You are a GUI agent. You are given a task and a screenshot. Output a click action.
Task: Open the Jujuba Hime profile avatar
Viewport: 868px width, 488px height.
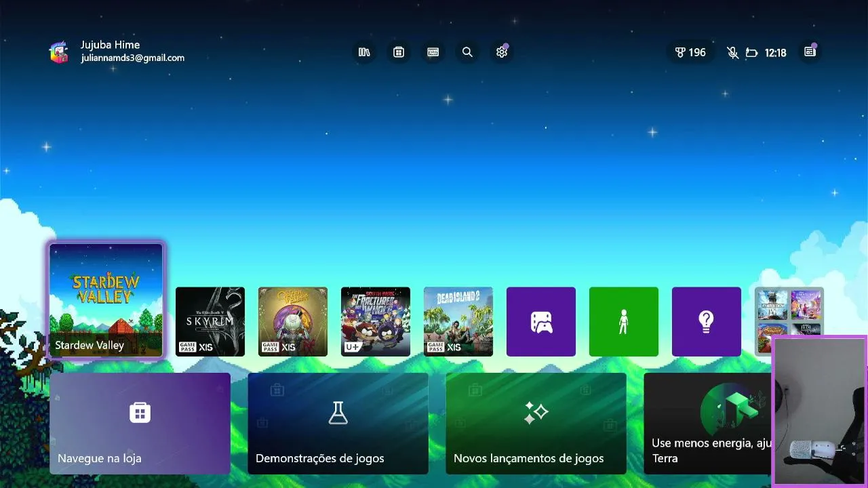59,52
